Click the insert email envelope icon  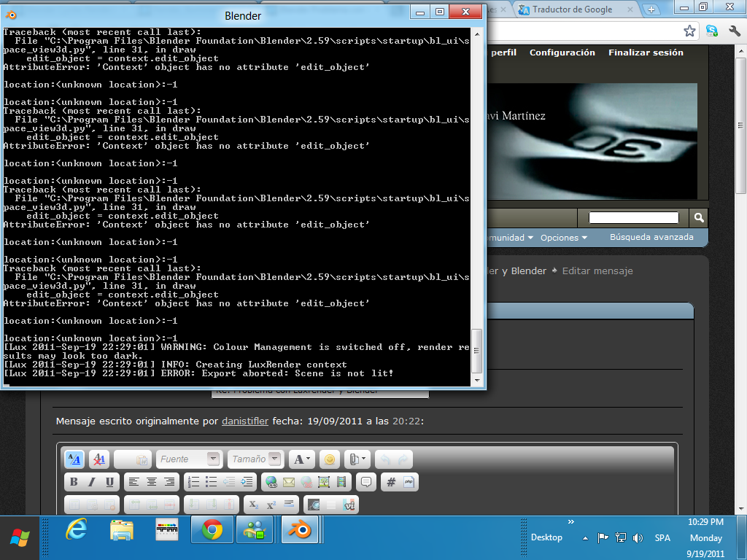click(x=289, y=482)
